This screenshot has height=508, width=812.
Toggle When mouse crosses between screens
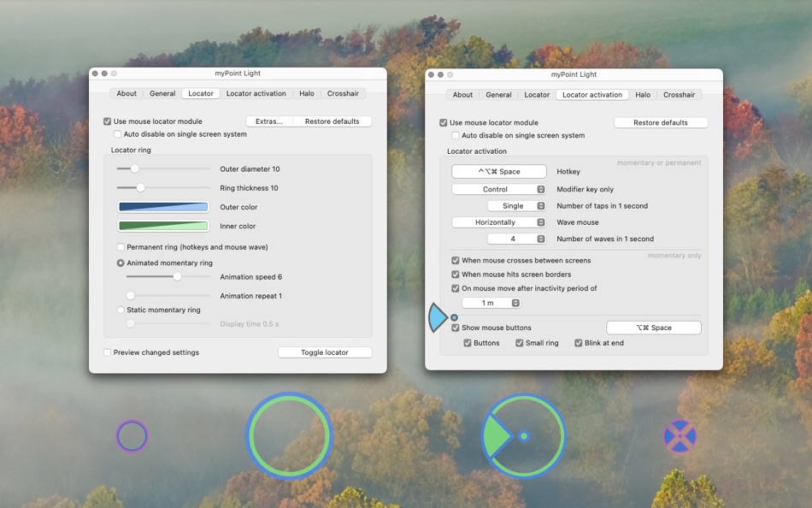[456, 260]
